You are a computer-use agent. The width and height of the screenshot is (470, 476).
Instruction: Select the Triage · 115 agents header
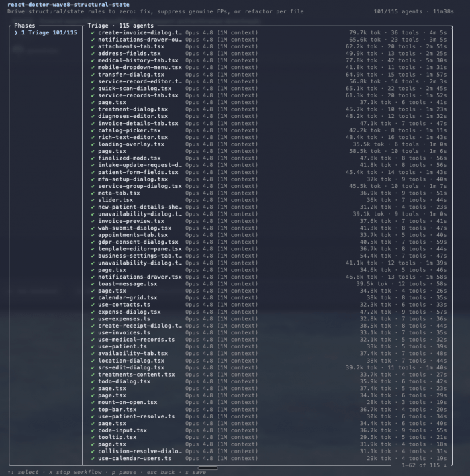coord(121,26)
